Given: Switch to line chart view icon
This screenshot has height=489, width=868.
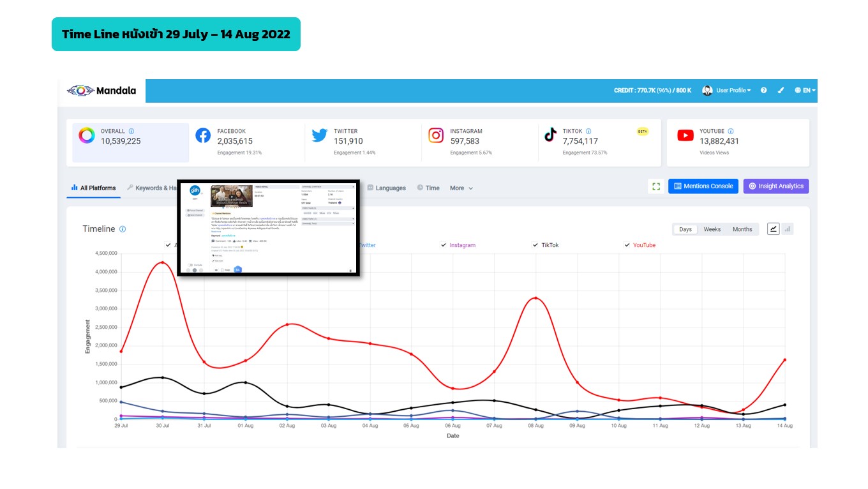Looking at the screenshot, I should coord(773,229).
